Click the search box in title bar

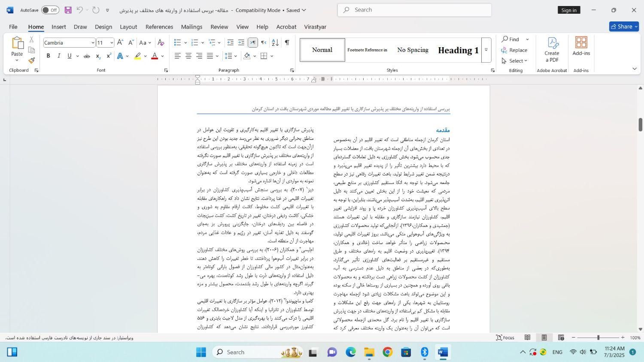pyautogui.click(x=414, y=10)
